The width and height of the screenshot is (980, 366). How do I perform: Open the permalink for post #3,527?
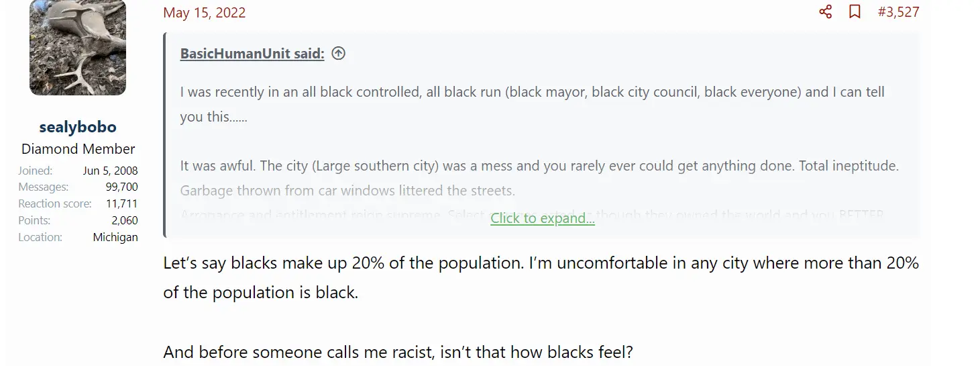point(898,12)
